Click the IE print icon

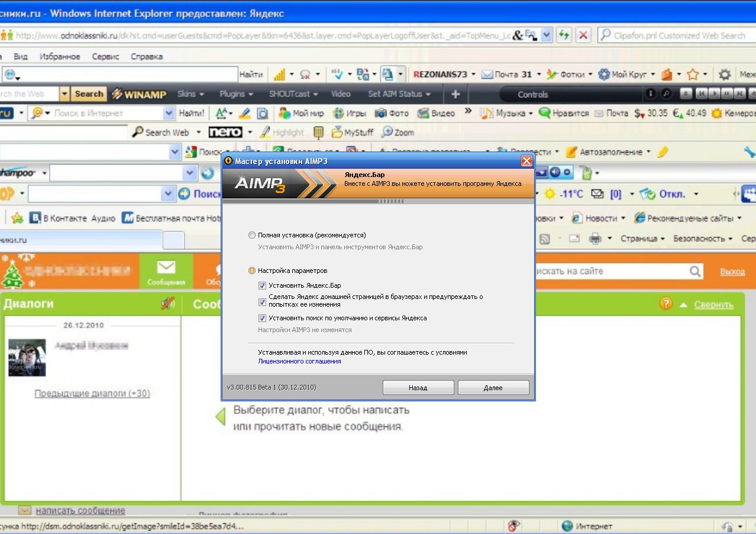pos(595,239)
